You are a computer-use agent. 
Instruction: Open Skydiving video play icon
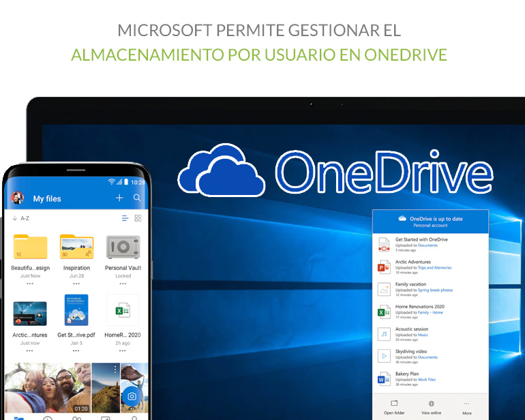pyautogui.click(x=384, y=356)
